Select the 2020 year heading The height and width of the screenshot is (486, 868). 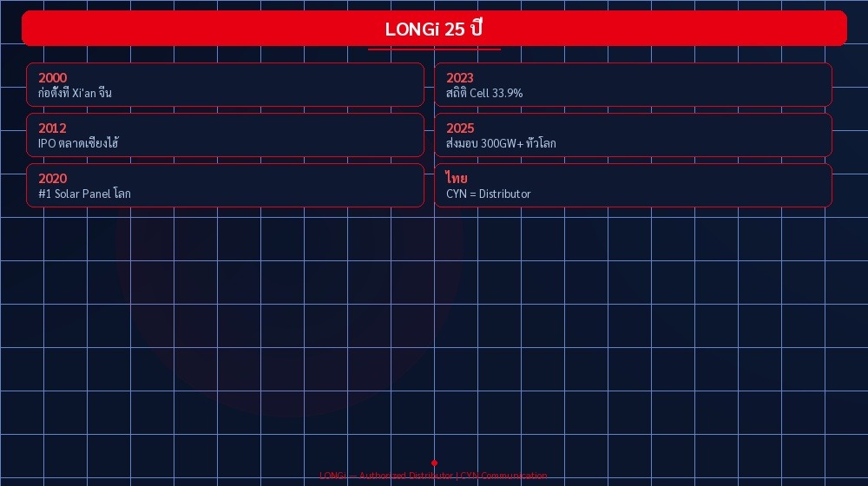pyautogui.click(x=53, y=179)
